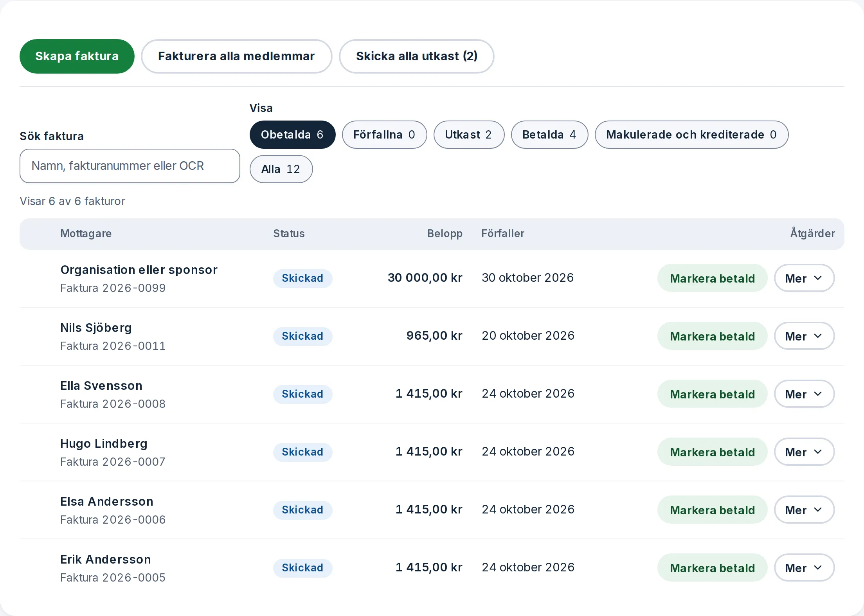Click Skicka alla utkast (2)
The image size is (864, 616).
pos(416,56)
